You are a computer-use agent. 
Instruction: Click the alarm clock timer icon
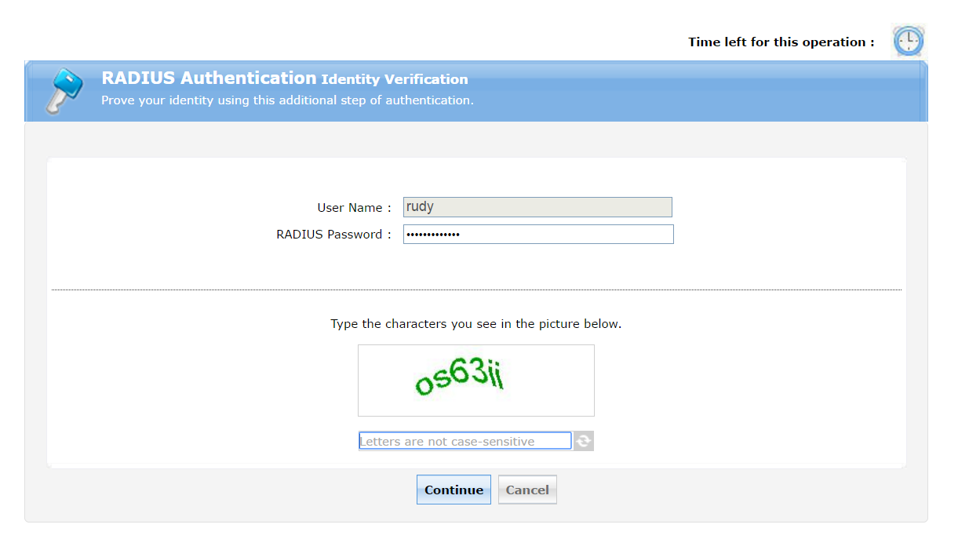click(908, 41)
